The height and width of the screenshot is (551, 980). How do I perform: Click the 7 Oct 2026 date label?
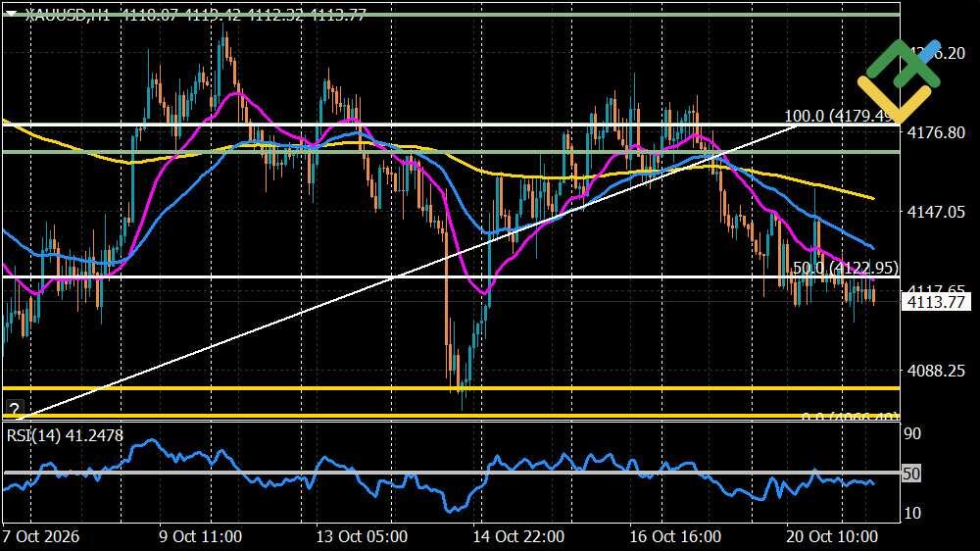(40, 536)
